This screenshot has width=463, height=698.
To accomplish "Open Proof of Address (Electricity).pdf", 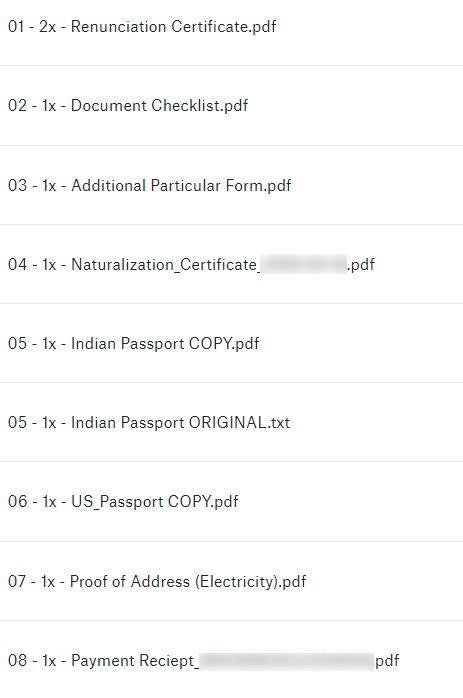I will 157,581.
